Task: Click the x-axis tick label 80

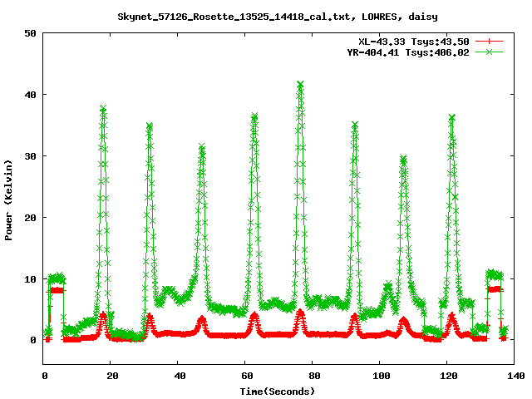Action: 314,376
